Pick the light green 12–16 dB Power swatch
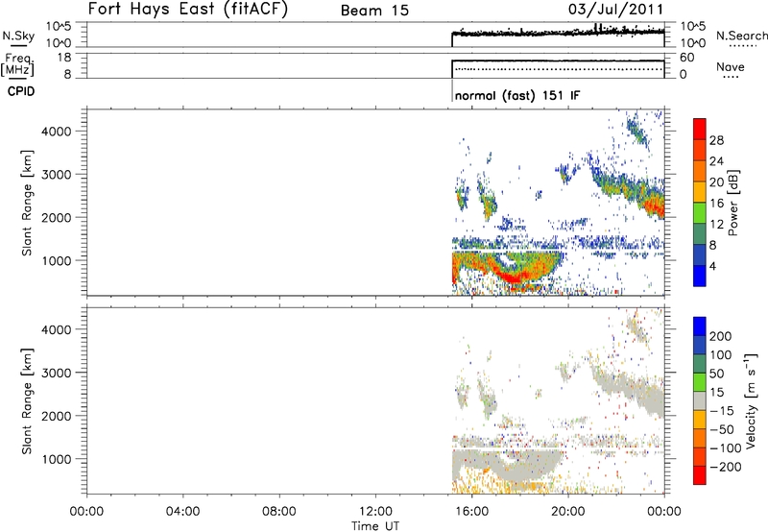This screenshot has width=768, height=532. point(700,213)
